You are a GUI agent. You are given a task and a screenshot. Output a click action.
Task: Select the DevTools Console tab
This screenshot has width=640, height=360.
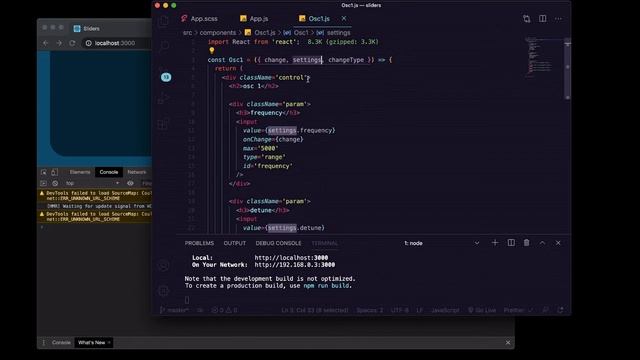(x=109, y=172)
